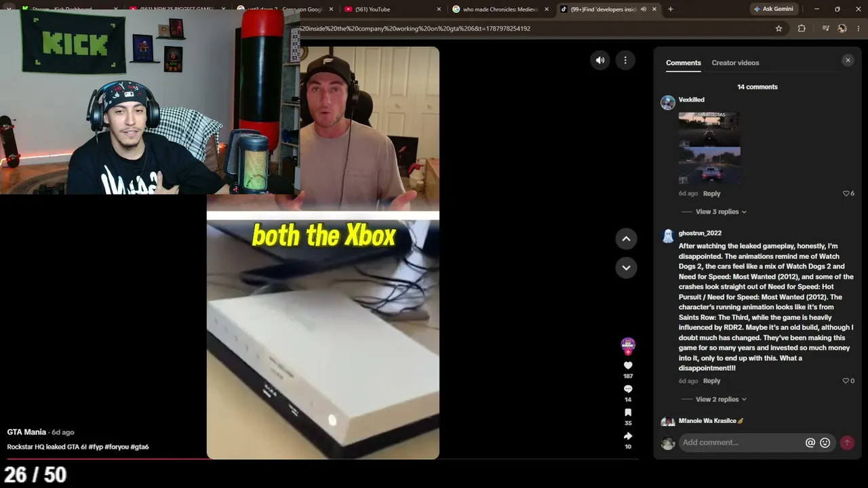Open the #fyp hashtag link
This screenshot has width=868, height=488.
click(x=95, y=447)
